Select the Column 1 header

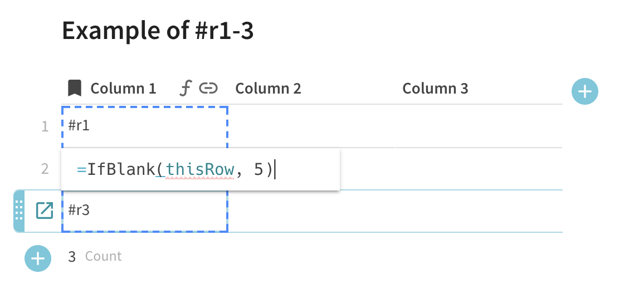coord(123,88)
